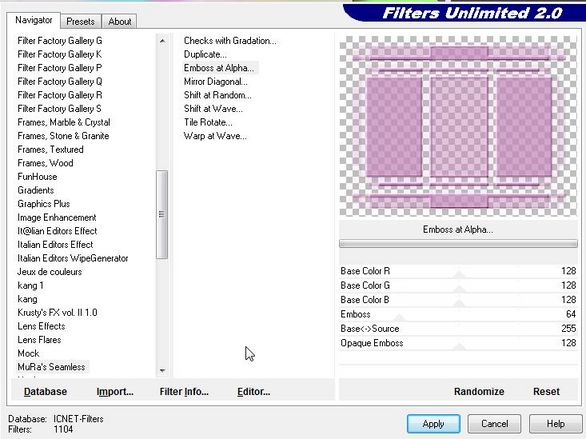Select the Navigator tab
Viewport: 586px width, 439px height.
click(33, 20)
